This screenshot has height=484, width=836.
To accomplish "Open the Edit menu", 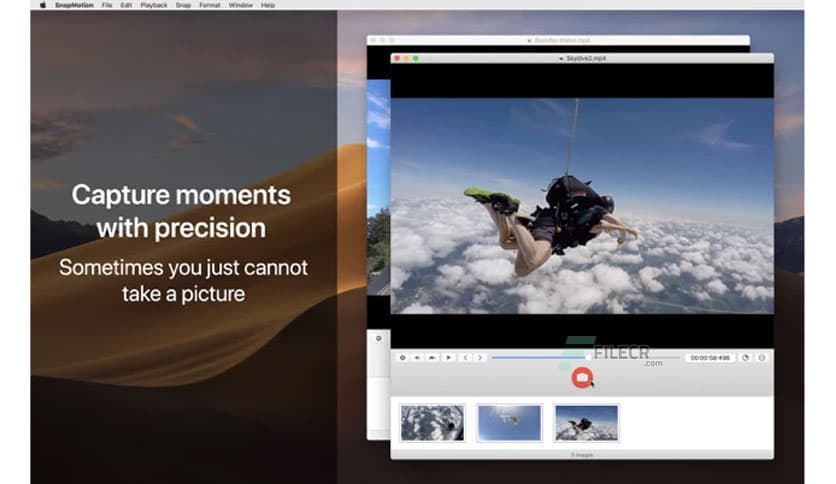I will [126, 5].
